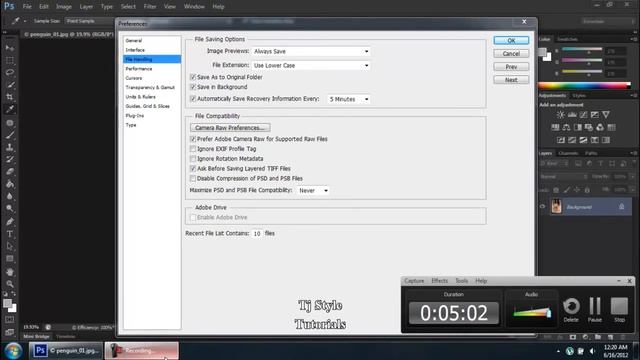The height and width of the screenshot is (360, 640).
Task: Click OK in Preferences dialog
Action: coord(511,40)
